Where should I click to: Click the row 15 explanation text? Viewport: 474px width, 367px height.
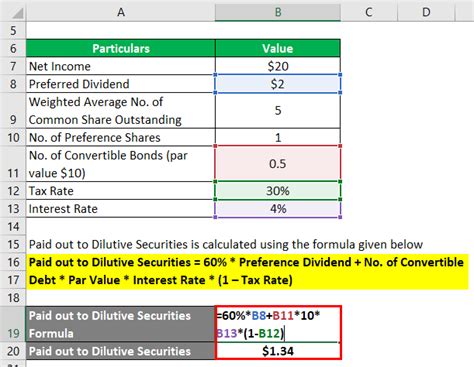click(226, 244)
